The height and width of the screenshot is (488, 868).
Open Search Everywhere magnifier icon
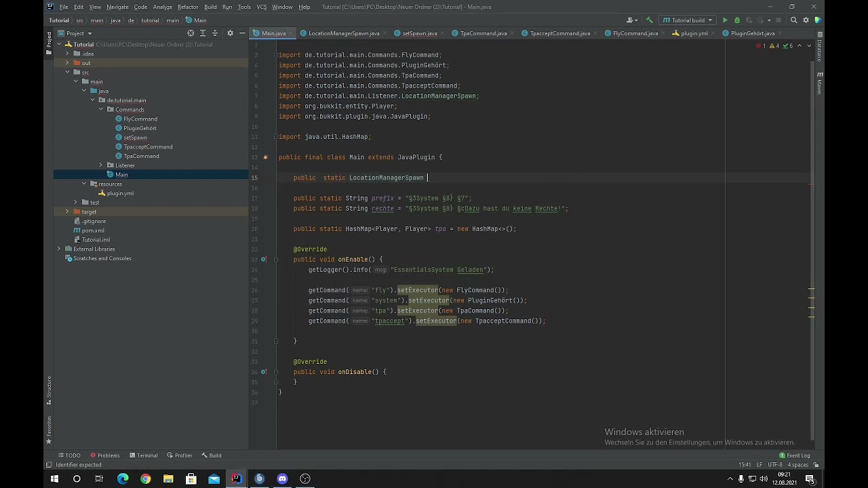tap(793, 20)
